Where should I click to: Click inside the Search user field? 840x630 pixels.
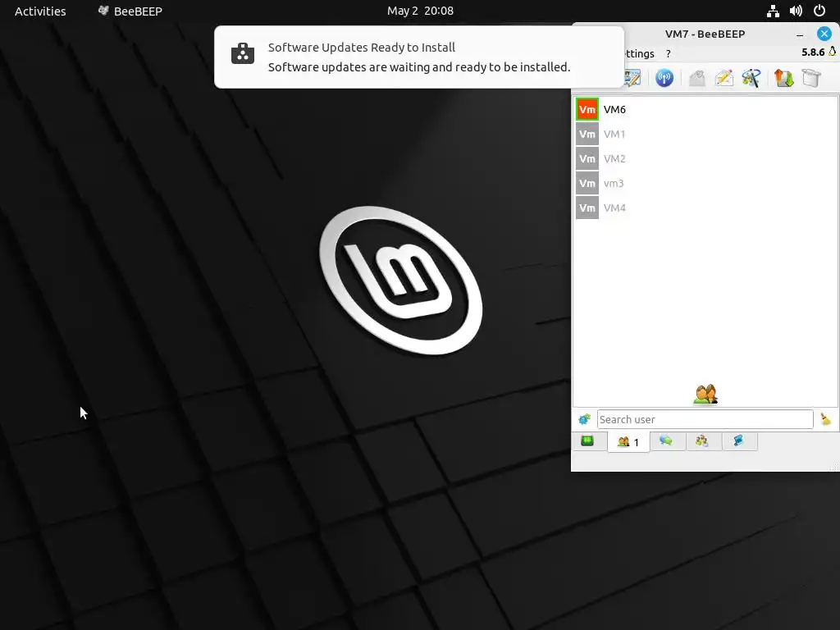(705, 419)
